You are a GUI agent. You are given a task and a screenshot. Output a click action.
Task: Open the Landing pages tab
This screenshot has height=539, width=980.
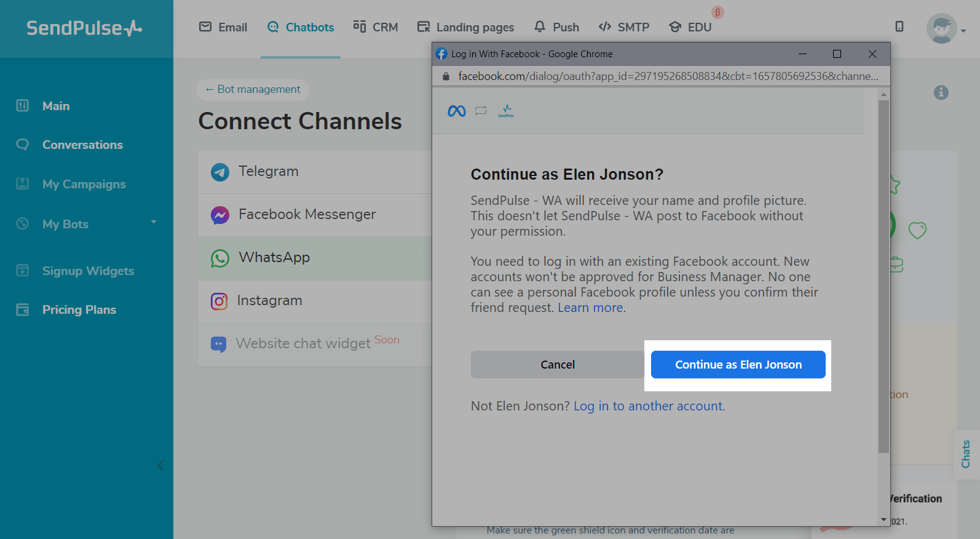click(465, 27)
